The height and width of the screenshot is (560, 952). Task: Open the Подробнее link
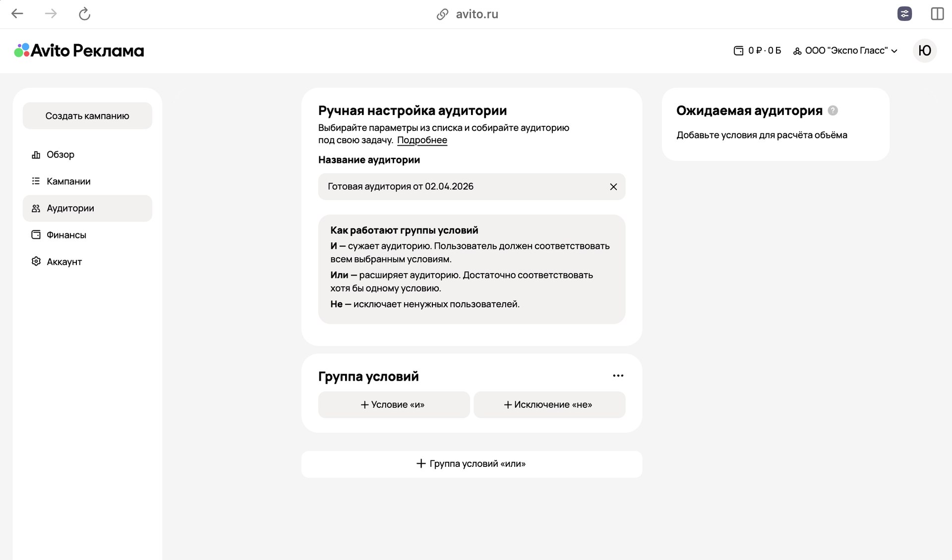coord(422,140)
